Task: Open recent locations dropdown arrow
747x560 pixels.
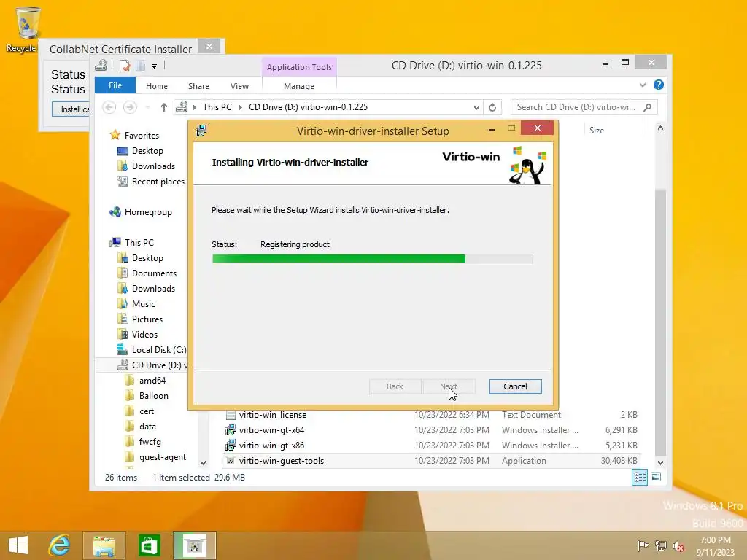Action: [147, 108]
